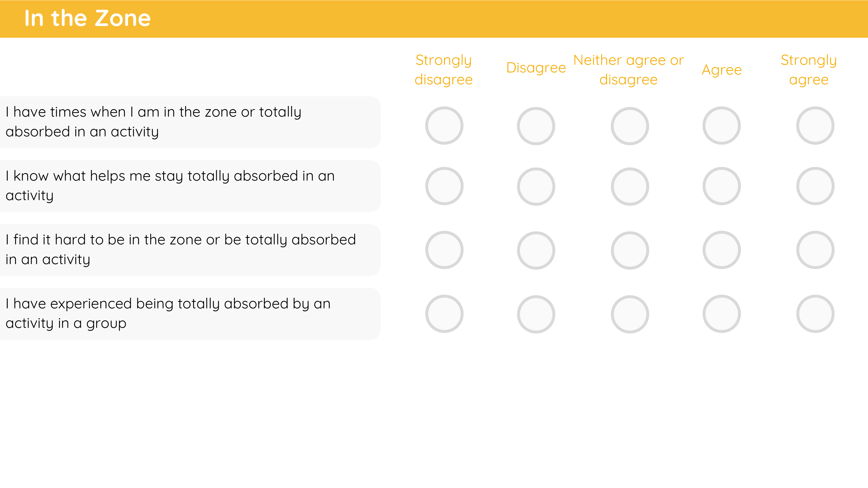Select Neither option for 'I find it hard'

click(630, 250)
